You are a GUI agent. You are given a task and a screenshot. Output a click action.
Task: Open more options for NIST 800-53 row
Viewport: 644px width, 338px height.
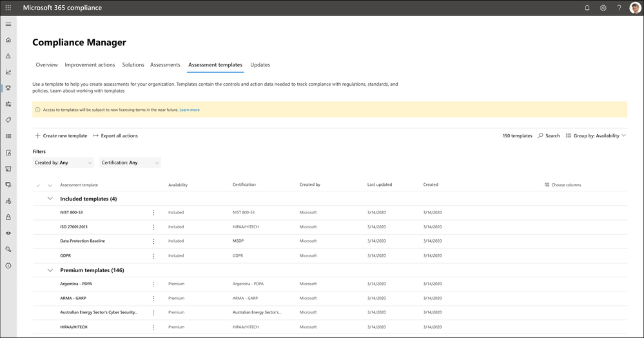[153, 213]
